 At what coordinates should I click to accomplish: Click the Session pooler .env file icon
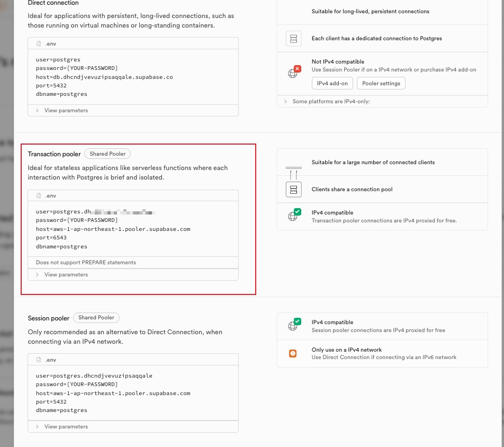pos(39,360)
